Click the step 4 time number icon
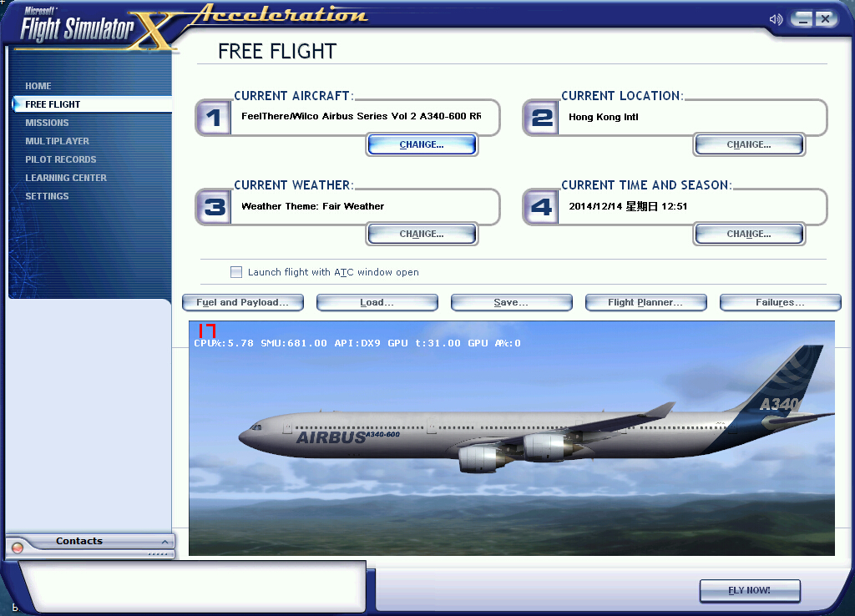This screenshot has height=616, width=855. pyautogui.click(x=541, y=207)
